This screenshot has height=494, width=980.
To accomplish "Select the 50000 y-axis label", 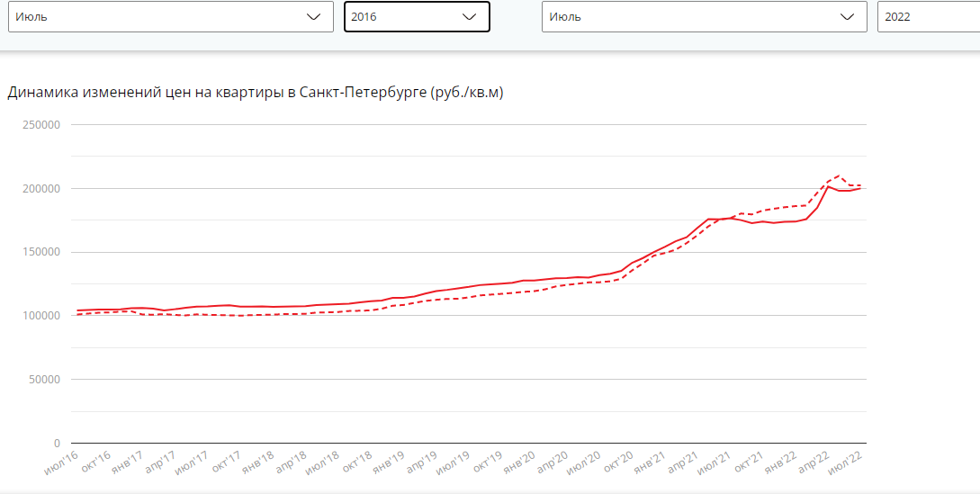I will (x=43, y=380).
